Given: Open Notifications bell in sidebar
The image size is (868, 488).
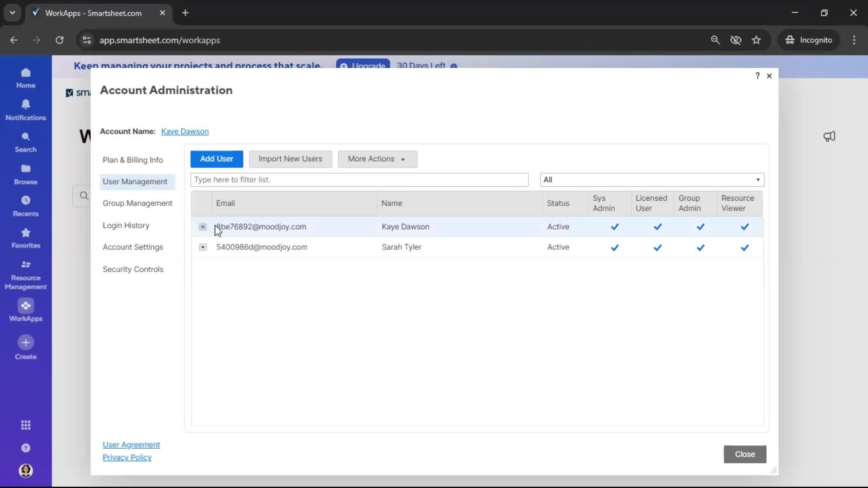Looking at the screenshot, I should (26, 105).
